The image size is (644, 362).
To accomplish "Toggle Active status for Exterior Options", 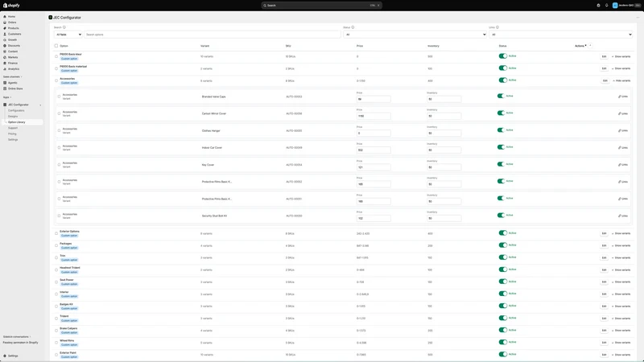I will click(502, 233).
